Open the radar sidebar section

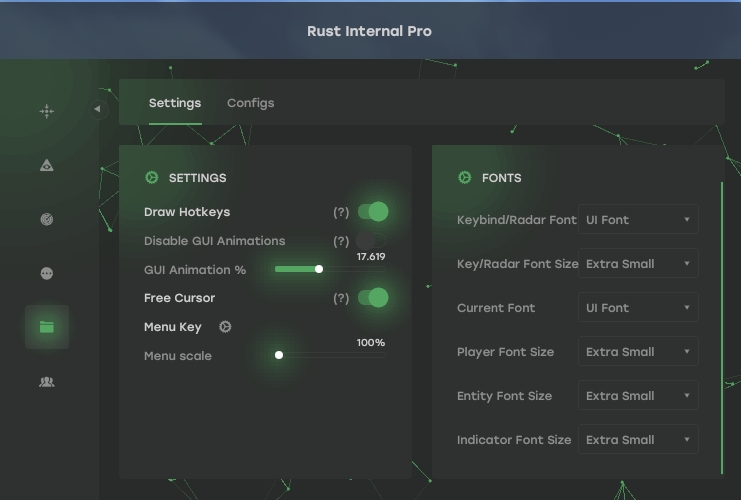pyautogui.click(x=46, y=219)
